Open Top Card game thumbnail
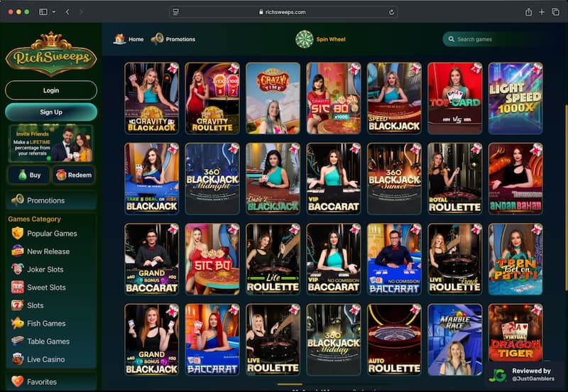The image size is (568, 392). [454, 98]
